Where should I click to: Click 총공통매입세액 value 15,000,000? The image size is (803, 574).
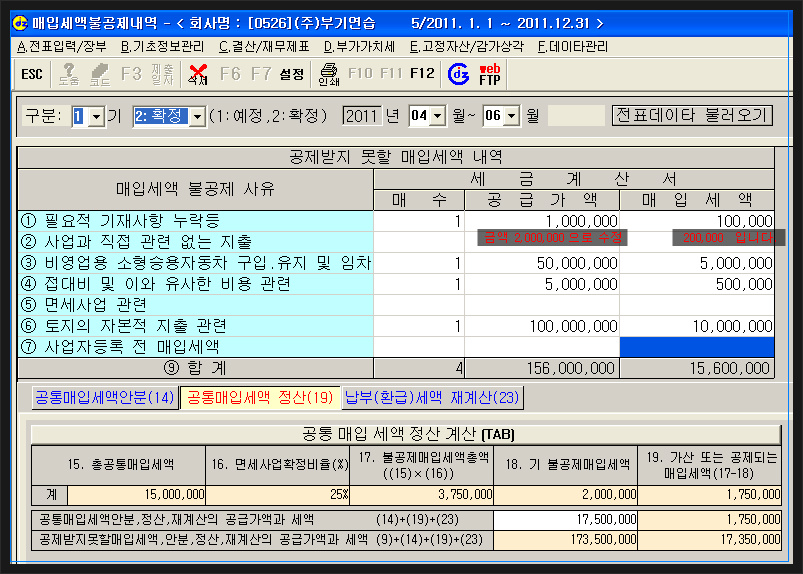point(136,495)
